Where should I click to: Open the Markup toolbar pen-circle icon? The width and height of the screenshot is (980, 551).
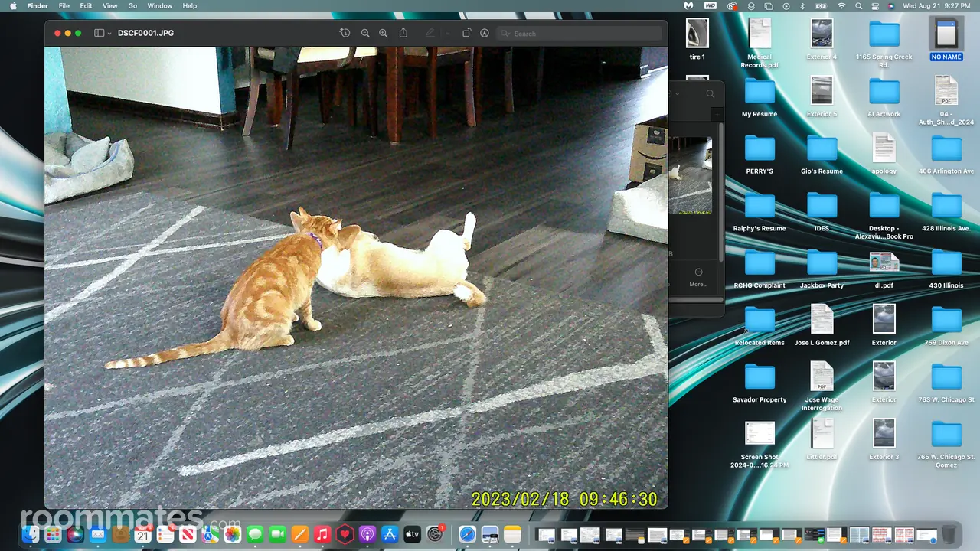[485, 34]
